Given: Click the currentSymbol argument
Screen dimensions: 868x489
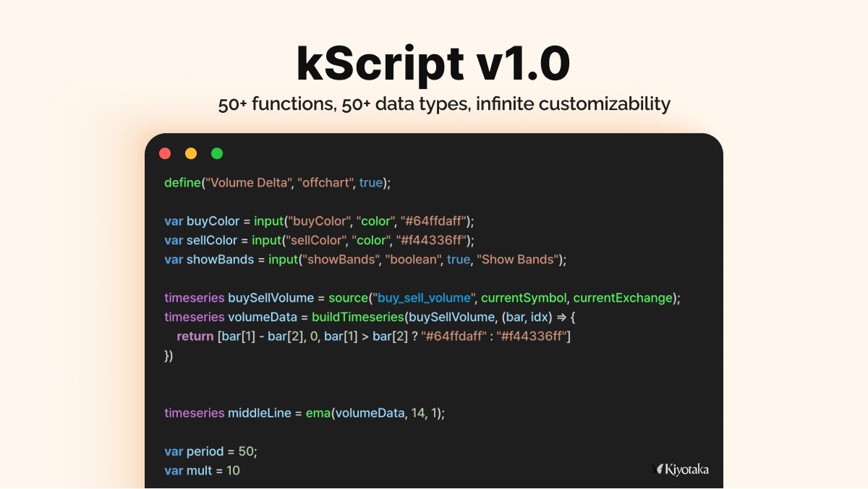Looking at the screenshot, I should [524, 297].
